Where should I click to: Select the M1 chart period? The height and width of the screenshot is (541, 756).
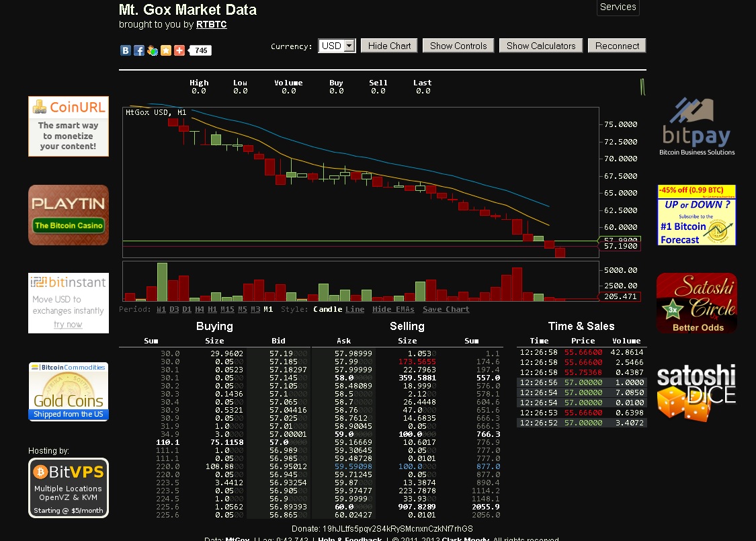point(268,310)
